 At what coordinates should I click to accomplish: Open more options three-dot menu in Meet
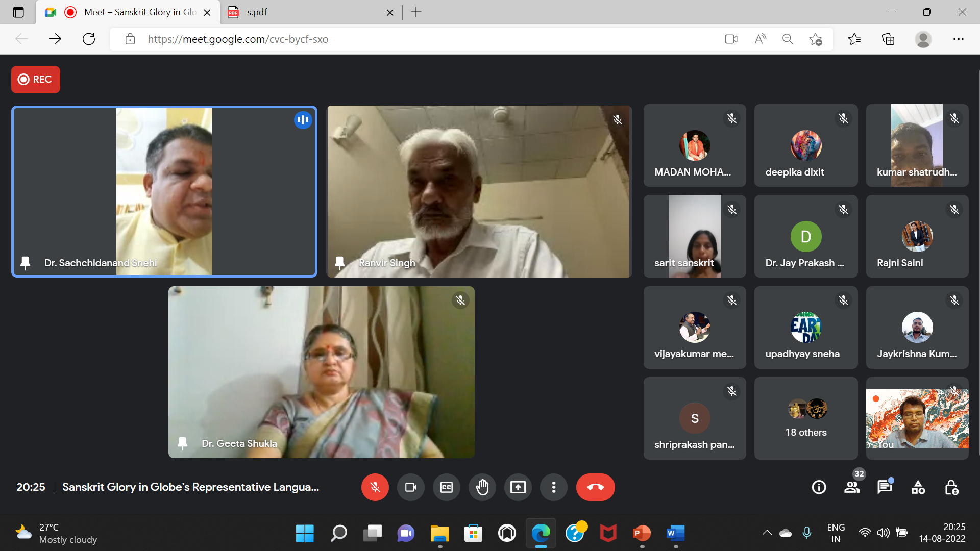pyautogui.click(x=553, y=487)
